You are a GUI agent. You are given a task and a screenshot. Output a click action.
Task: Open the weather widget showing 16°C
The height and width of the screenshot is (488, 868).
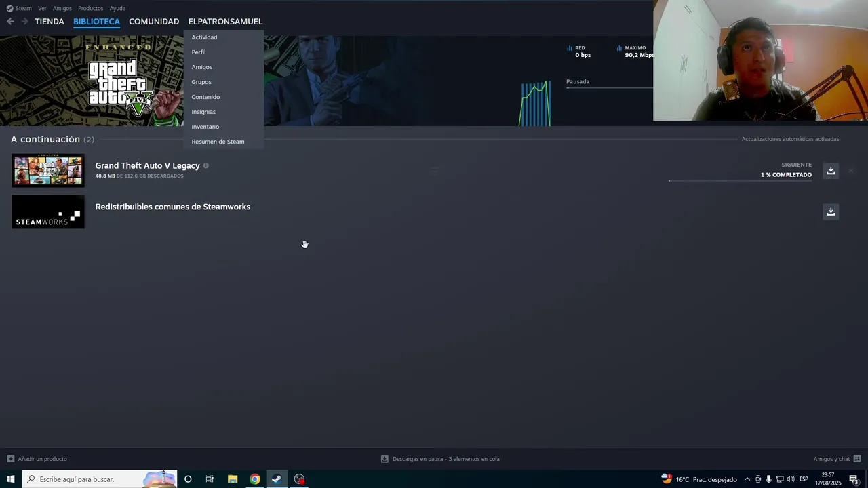[x=699, y=479]
